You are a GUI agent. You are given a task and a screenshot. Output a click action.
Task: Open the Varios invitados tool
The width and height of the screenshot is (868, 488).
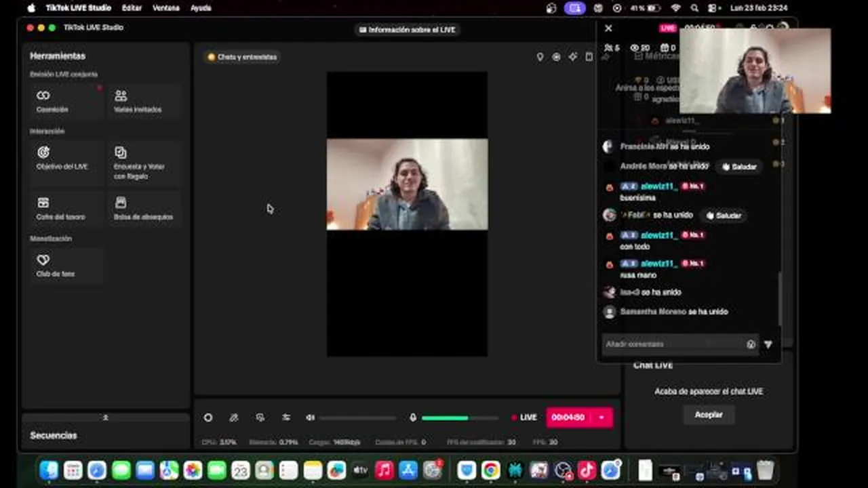pos(144,101)
